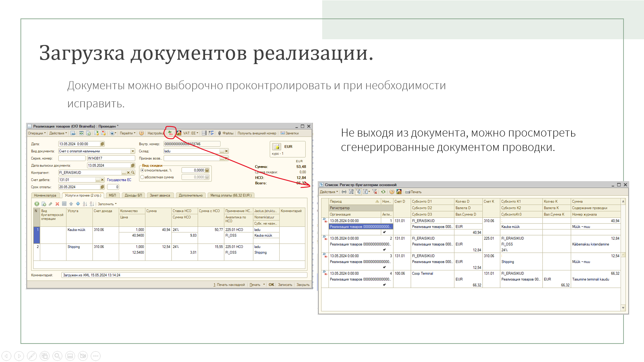Screen dimensions: 644x362
Task: Click the OK button
Action: [271, 285]
